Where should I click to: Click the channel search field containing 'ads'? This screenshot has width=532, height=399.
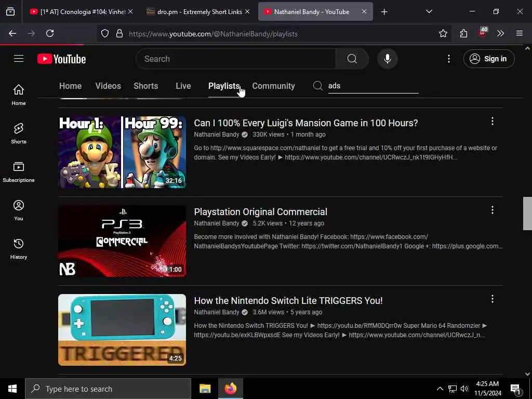coord(373,86)
